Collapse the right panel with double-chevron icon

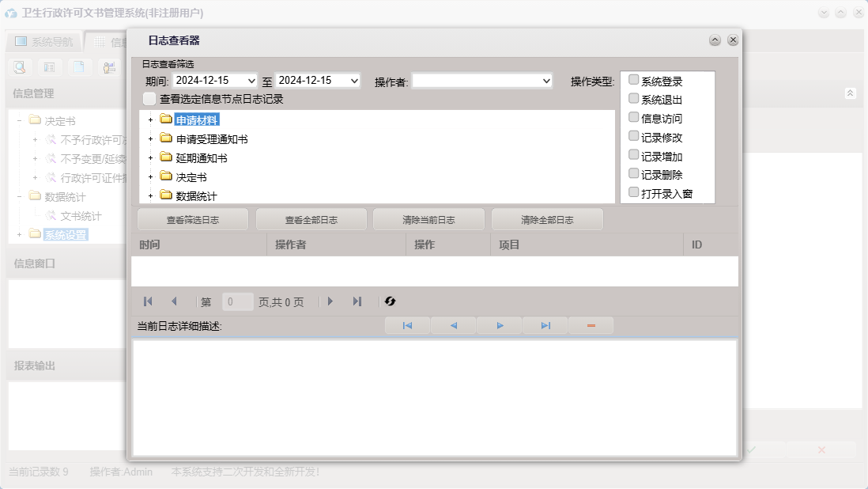(x=851, y=93)
